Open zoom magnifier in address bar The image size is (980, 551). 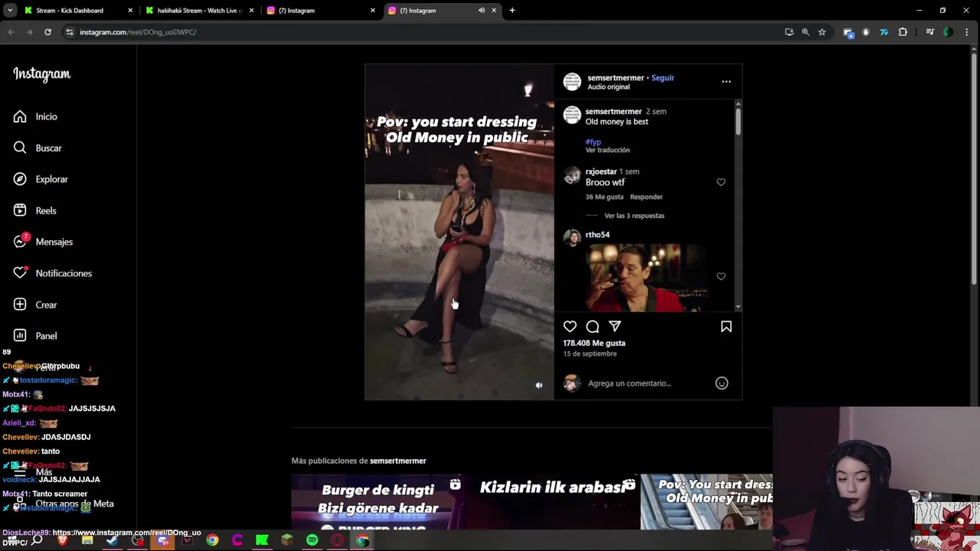pos(805,32)
